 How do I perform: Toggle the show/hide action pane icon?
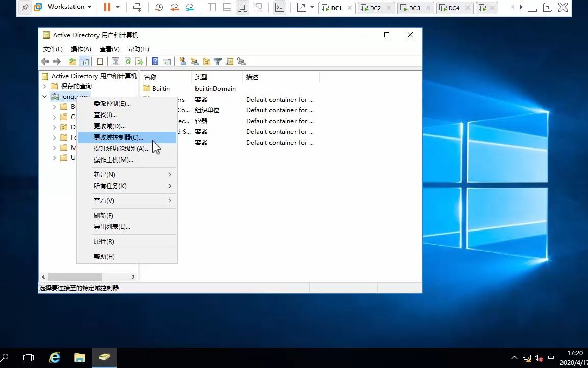pos(167,61)
